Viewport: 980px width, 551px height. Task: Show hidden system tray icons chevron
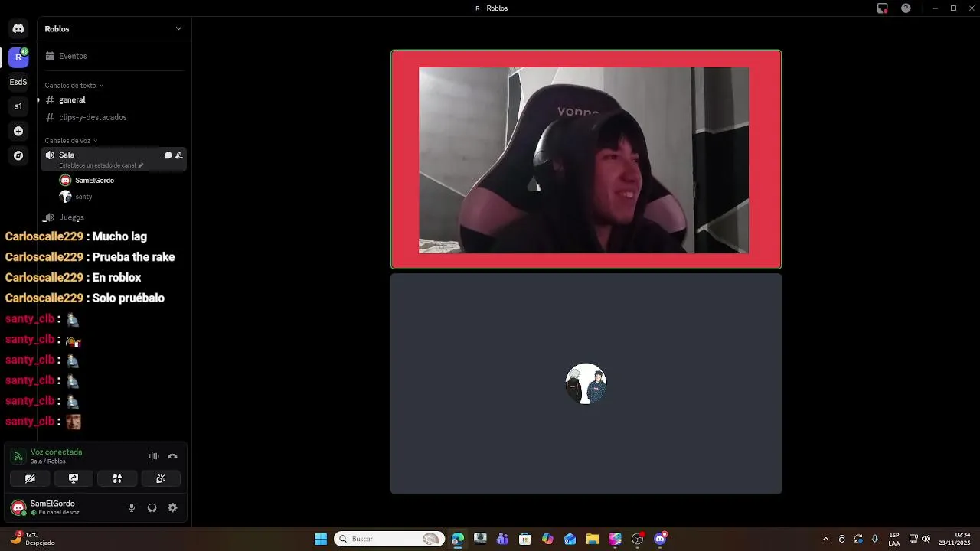[825, 539]
